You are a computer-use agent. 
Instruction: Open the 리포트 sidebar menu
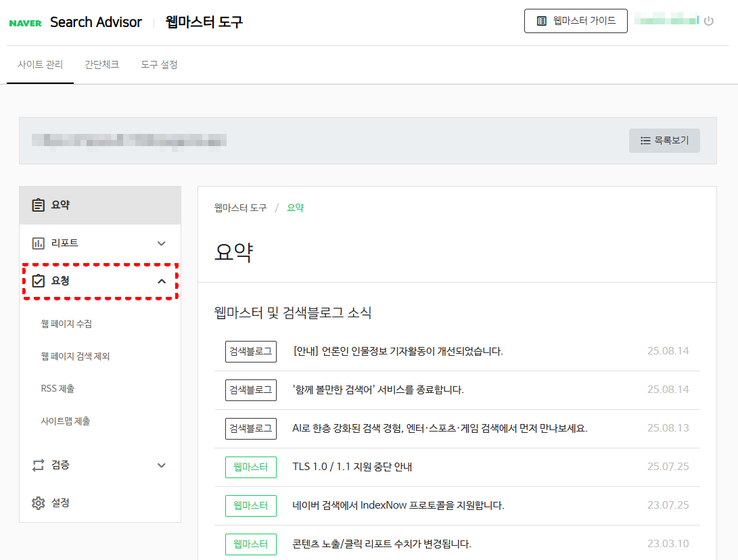coord(100,243)
